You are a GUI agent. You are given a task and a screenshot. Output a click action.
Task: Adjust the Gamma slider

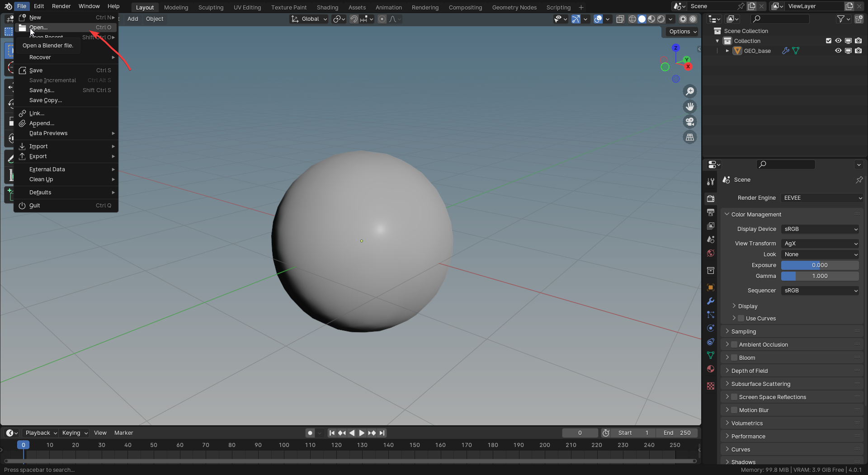pos(820,276)
